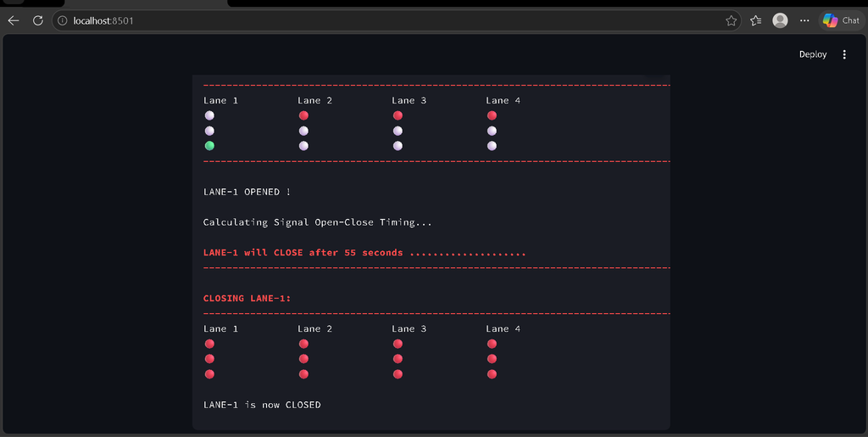This screenshot has width=868, height=437.
Task: Click 'Lane 4' label in the closing panel
Action: (503, 328)
